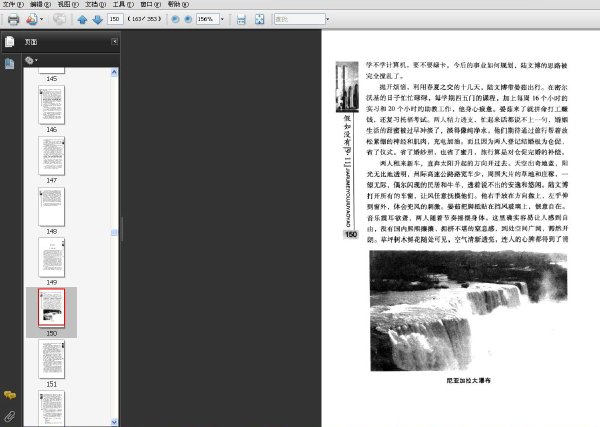Click the print icon in the toolbar
Image resolution: width=600 pixels, height=427 pixels.
pyautogui.click(x=13, y=19)
